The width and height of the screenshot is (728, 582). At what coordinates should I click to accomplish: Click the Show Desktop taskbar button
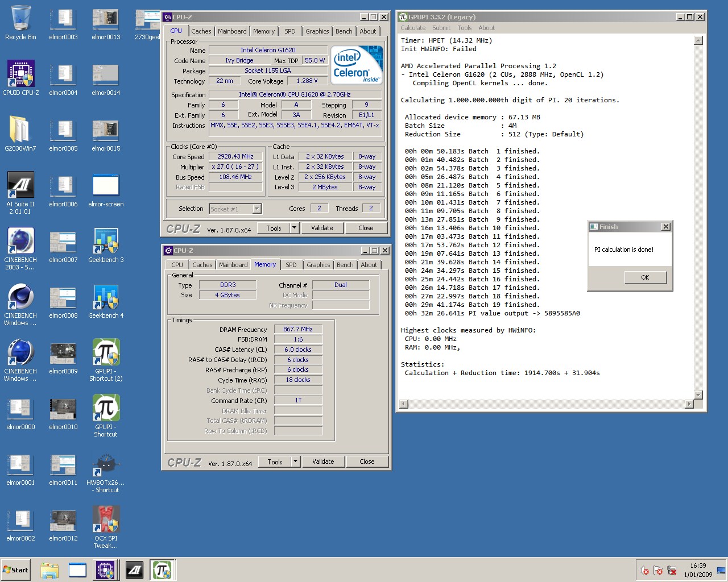pyautogui.click(x=721, y=570)
